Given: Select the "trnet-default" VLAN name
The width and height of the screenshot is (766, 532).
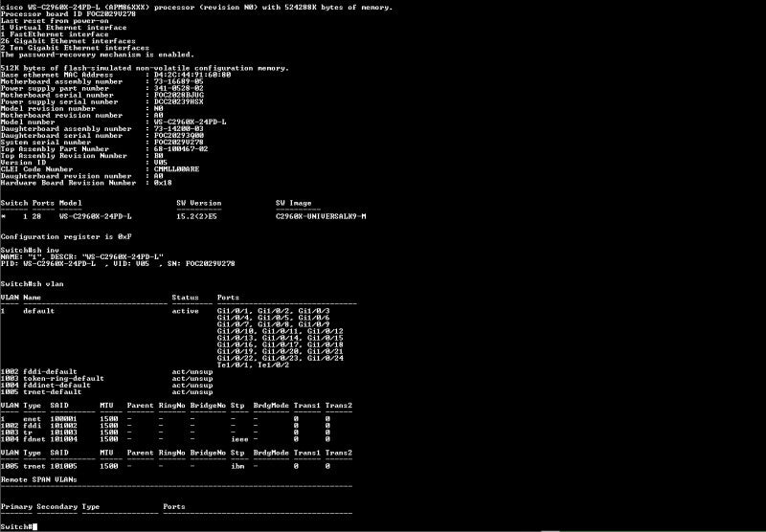Looking at the screenshot, I should pos(53,392).
